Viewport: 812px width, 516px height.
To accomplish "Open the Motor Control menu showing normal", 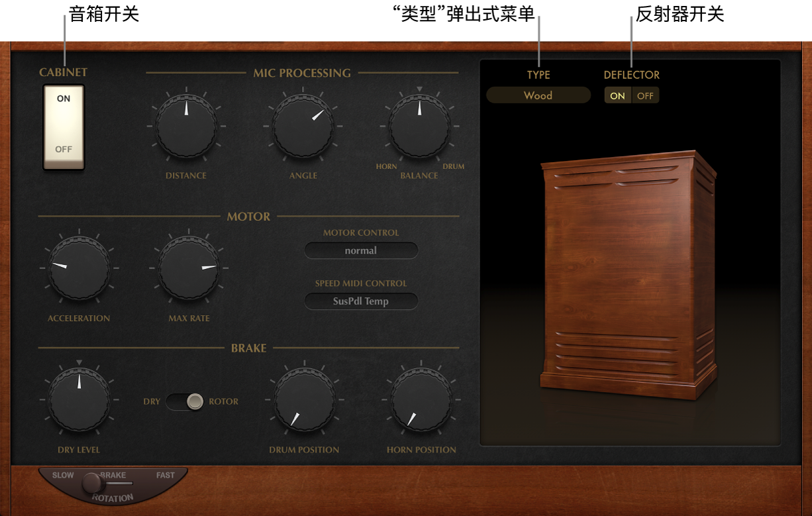I will coord(361,250).
